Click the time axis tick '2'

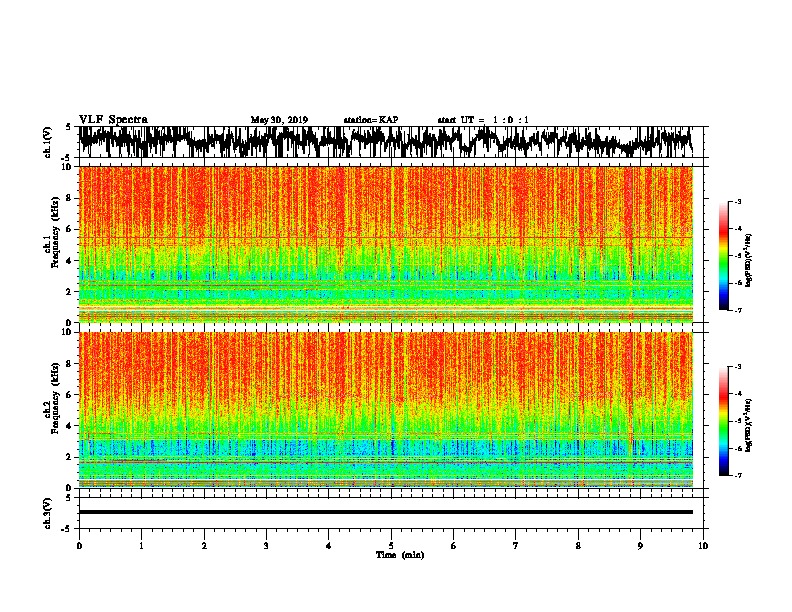tap(204, 546)
